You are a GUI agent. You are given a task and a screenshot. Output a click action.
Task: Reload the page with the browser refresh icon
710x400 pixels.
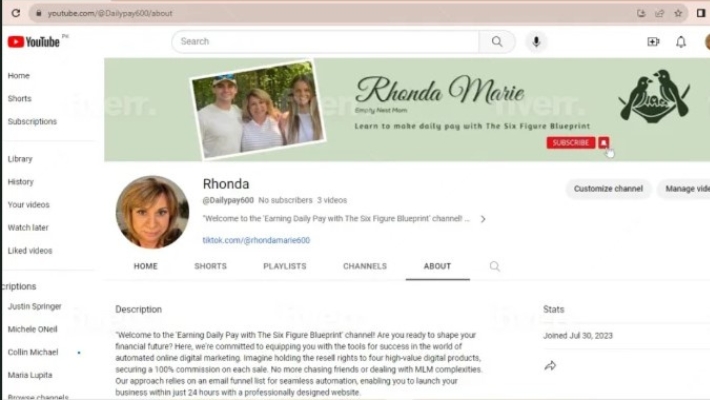(15, 13)
